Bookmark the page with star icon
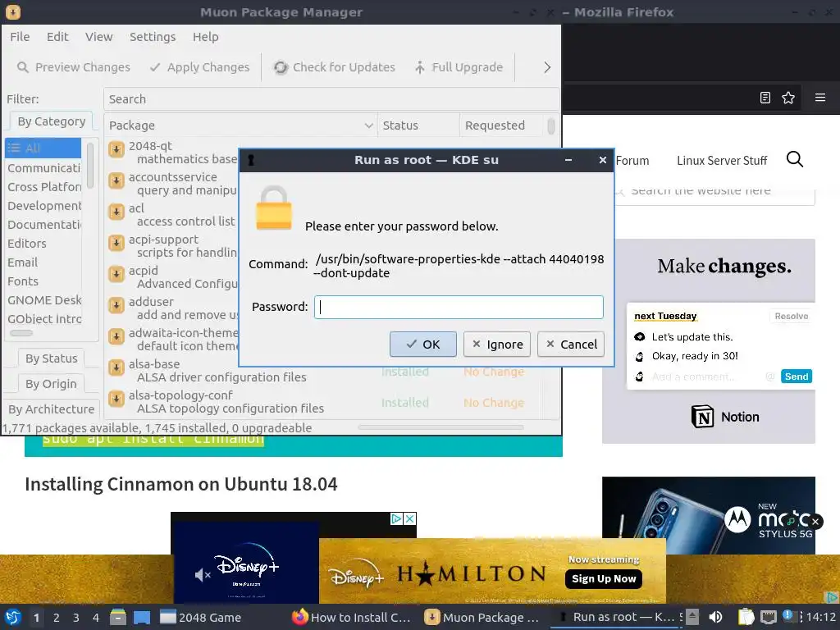Image resolution: width=840 pixels, height=630 pixels. pos(788,98)
